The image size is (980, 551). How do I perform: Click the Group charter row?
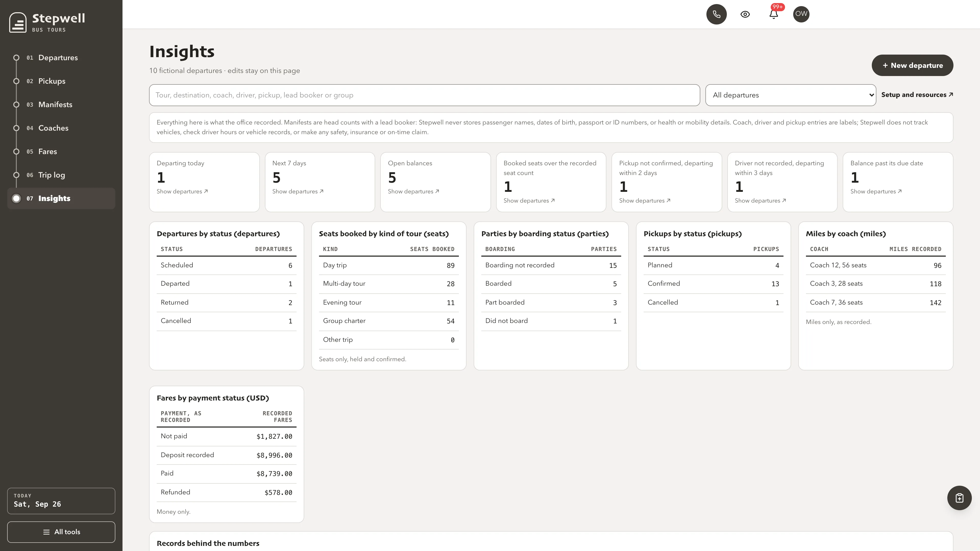coord(389,321)
